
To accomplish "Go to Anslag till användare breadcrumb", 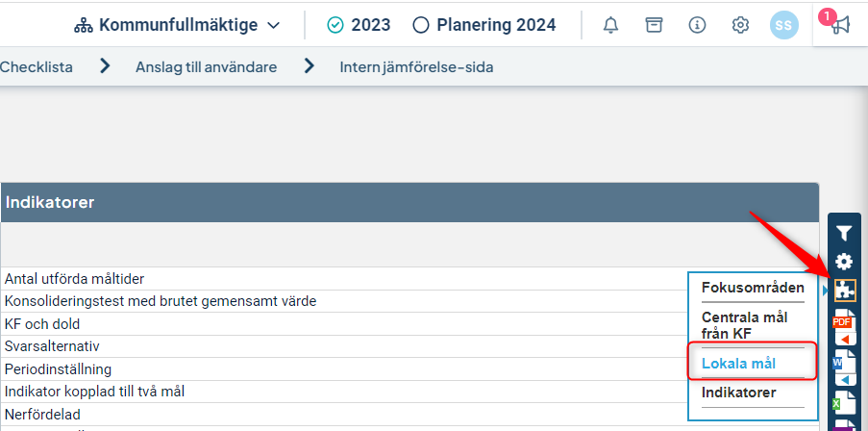I will (206, 67).
